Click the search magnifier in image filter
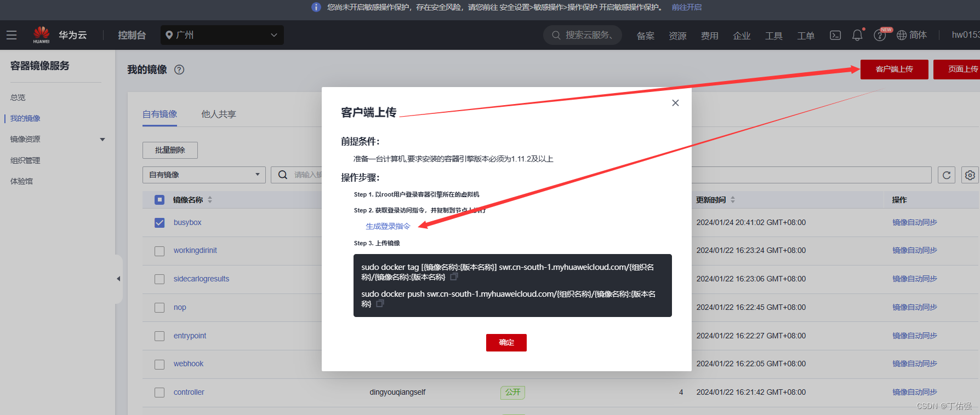Viewport: 980px width, 415px height. pos(283,175)
